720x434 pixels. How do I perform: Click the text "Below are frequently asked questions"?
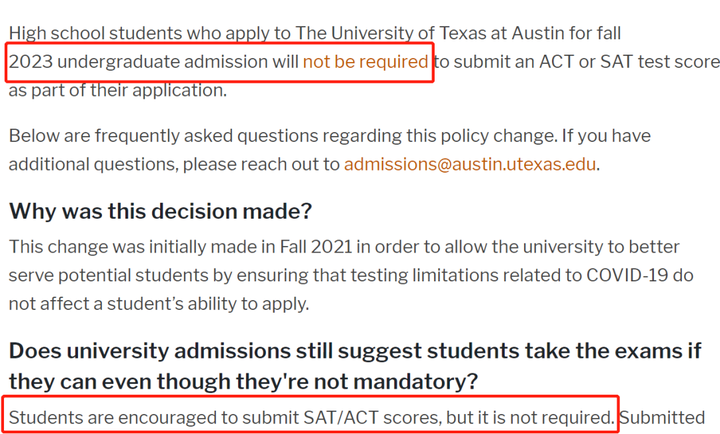[163, 135]
